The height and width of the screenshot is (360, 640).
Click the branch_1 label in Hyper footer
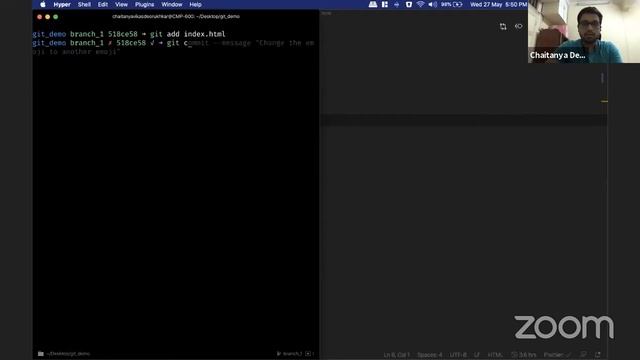[292, 354]
